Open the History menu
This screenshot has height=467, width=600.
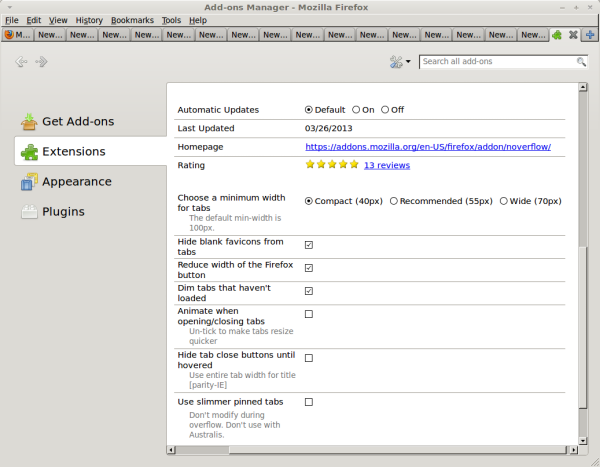point(89,20)
